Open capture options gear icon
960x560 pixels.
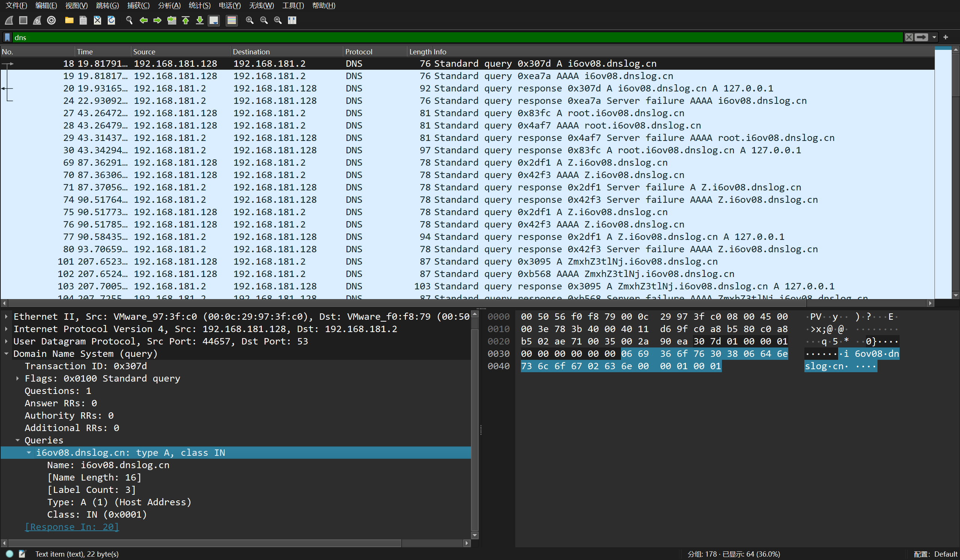(x=51, y=20)
